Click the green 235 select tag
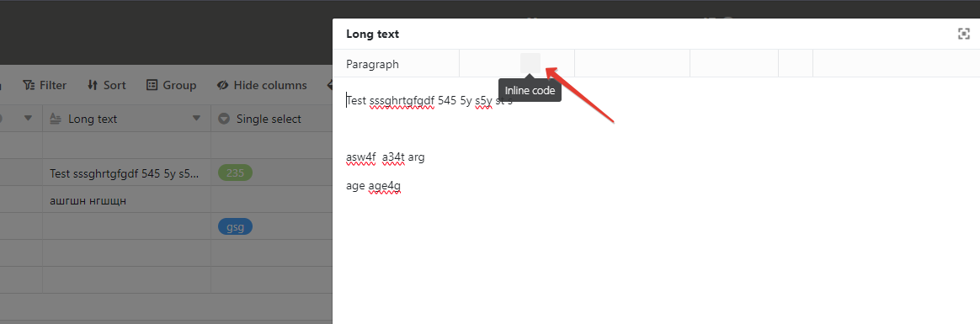Viewport: 980px width, 324px height. click(235, 173)
